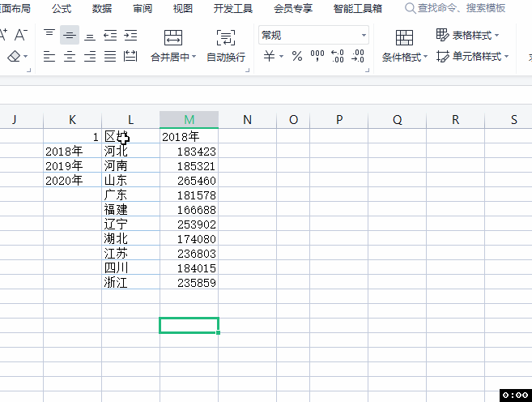
Task: Switch to the 审阅 tab
Action: point(143,8)
